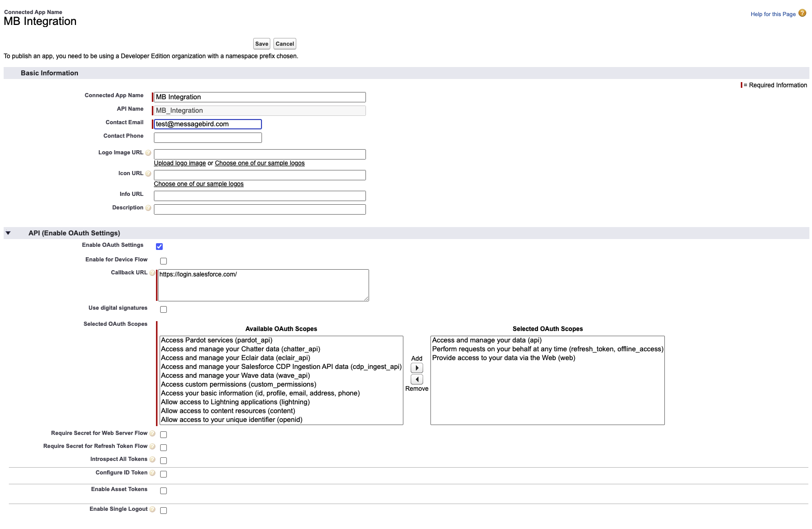Screen dimensions: 812x529
Task: Click the Description input field
Action: (x=260, y=209)
